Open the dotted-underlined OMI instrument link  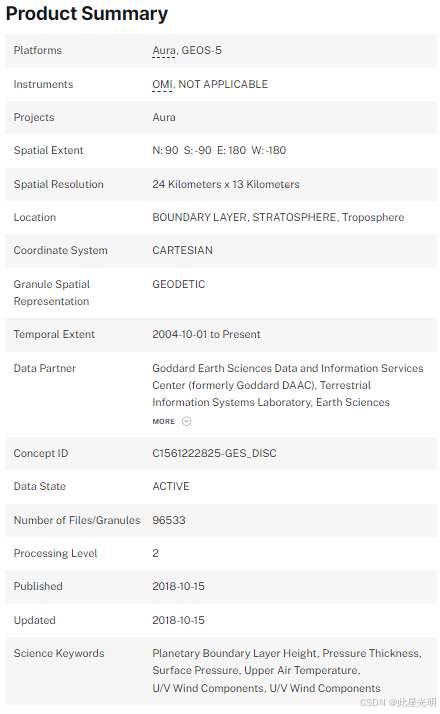[x=162, y=84]
